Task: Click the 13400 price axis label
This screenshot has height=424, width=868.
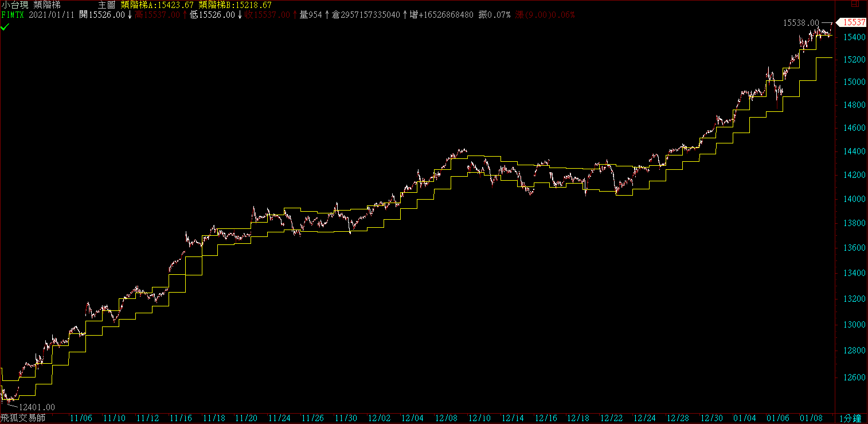Action: (x=854, y=273)
